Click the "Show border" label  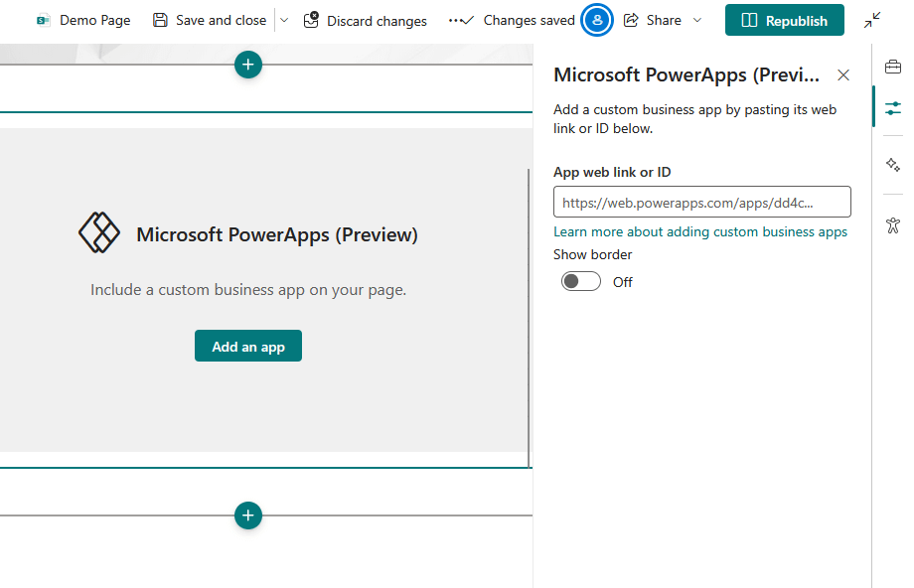click(x=592, y=254)
